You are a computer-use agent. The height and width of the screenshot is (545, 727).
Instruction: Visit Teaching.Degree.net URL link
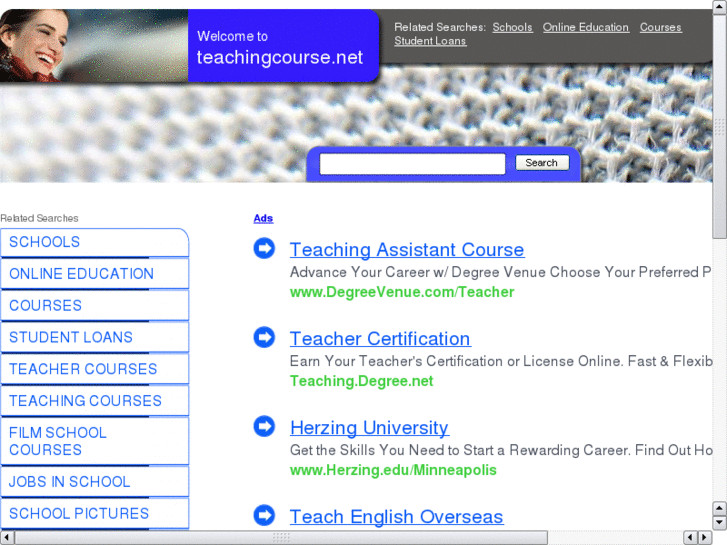(x=361, y=381)
